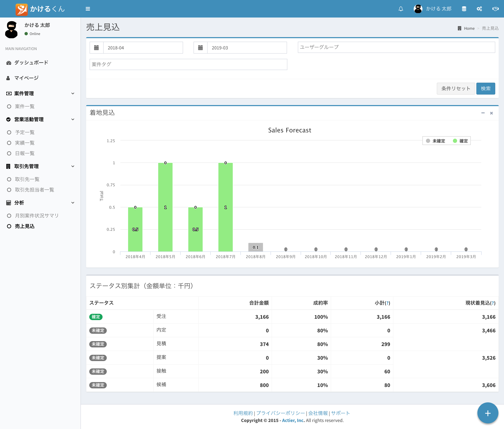Open 取引先一覧
This screenshot has width=504, height=429.
[x=27, y=179]
